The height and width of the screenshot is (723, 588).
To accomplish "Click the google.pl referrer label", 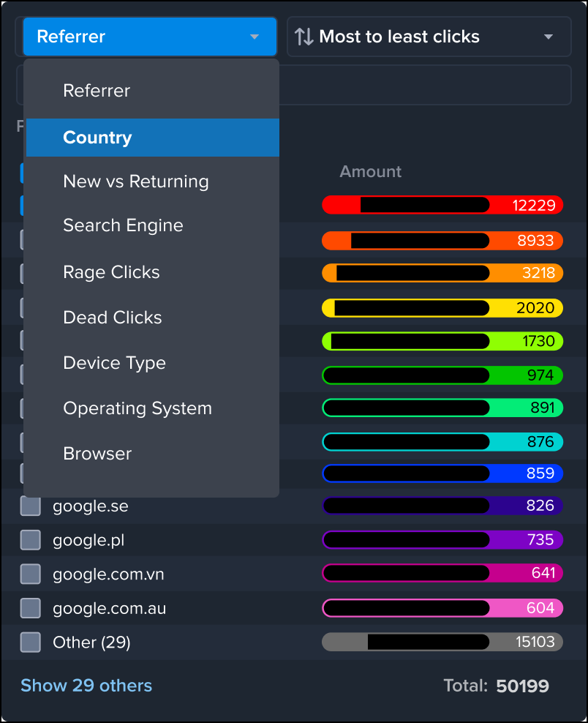I will 88,540.
